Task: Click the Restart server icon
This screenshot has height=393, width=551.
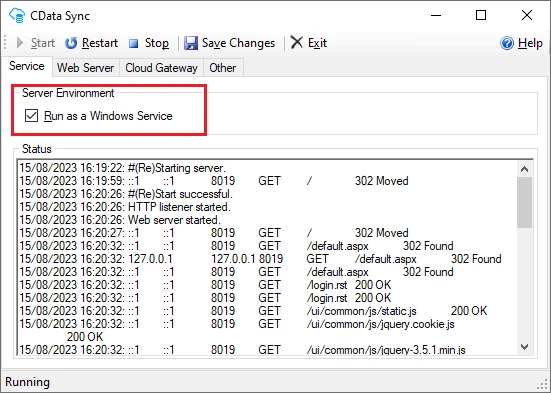Action: [x=71, y=43]
